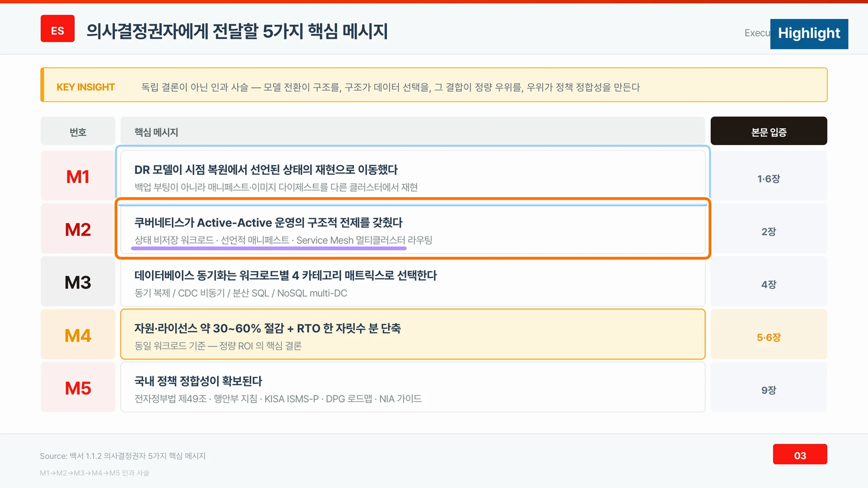Click M1 subtitle 백업 부팅이 아니라

[x=276, y=187]
